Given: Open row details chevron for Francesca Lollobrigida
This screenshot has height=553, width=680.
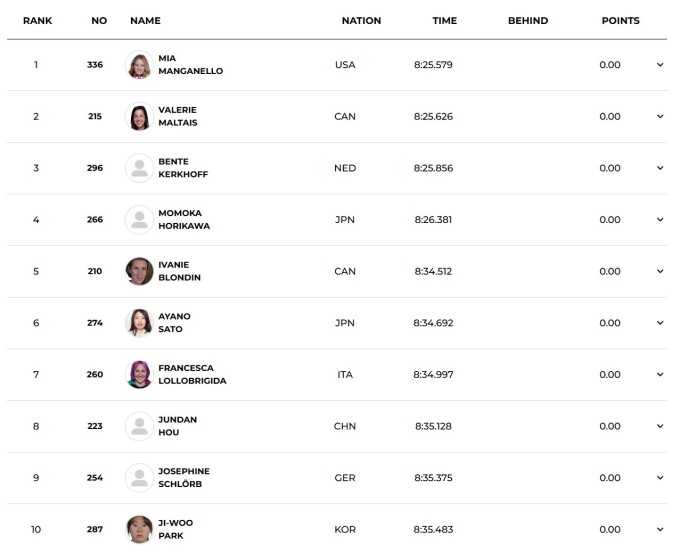Looking at the screenshot, I should 660,375.
